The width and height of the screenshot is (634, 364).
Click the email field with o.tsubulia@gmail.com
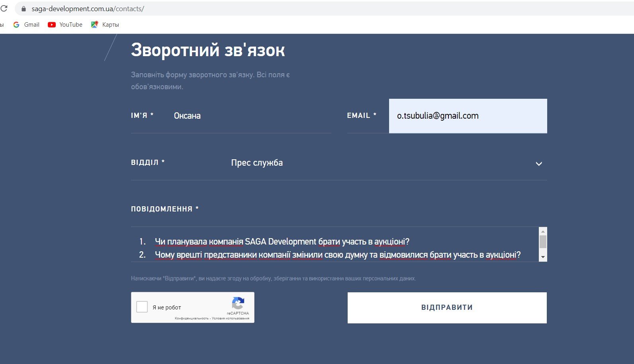pyautogui.click(x=468, y=116)
